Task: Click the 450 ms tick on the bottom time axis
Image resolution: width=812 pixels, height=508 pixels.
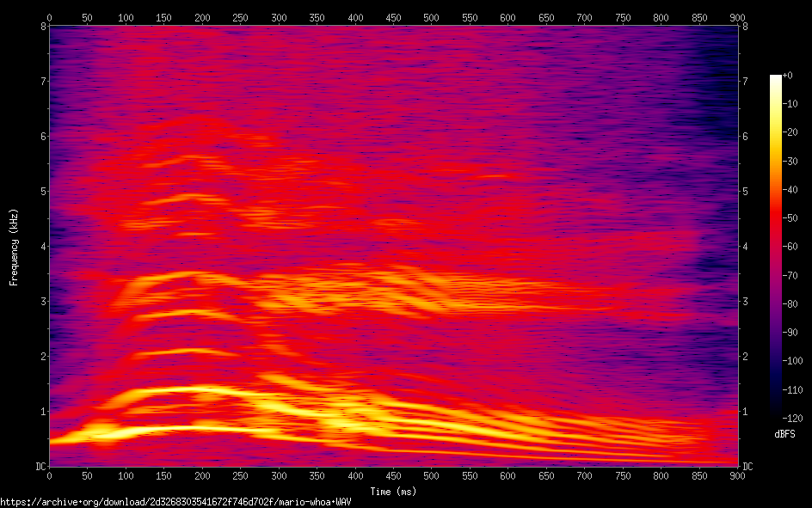Action: point(393,474)
